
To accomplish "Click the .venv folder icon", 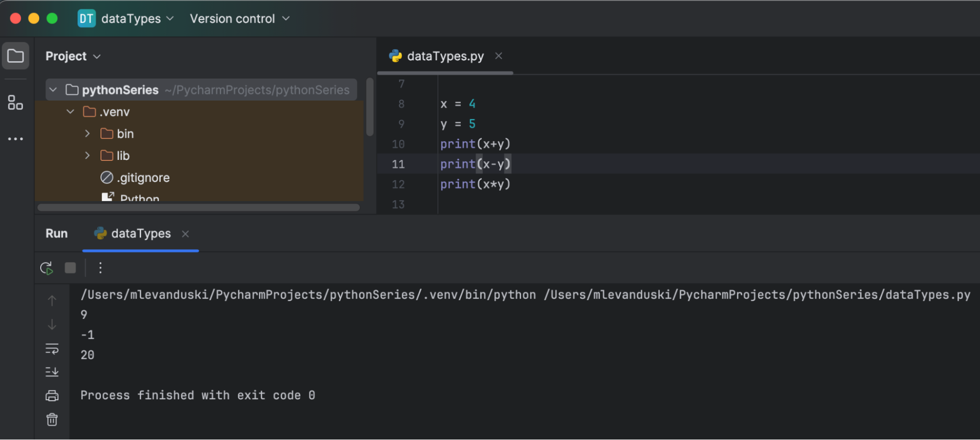I will click(x=89, y=112).
